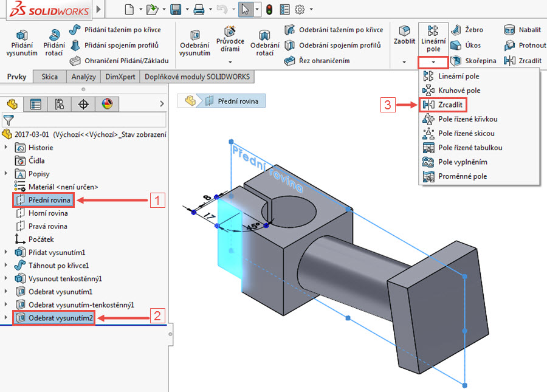Open File Properties list icon
The height and width of the screenshot is (392, 547).
tap(284, 9)
